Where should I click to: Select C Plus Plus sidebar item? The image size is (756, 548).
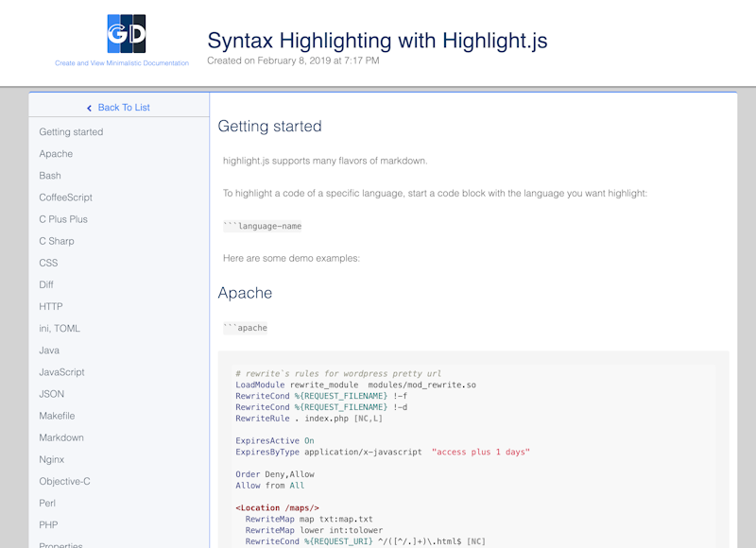click(63, 219)
